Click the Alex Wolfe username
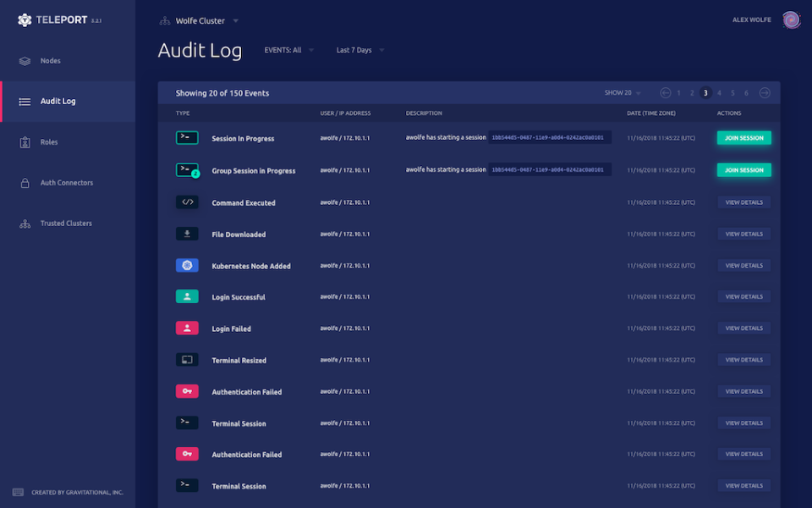This screenshot has height=508, width=812. (751, 19)
